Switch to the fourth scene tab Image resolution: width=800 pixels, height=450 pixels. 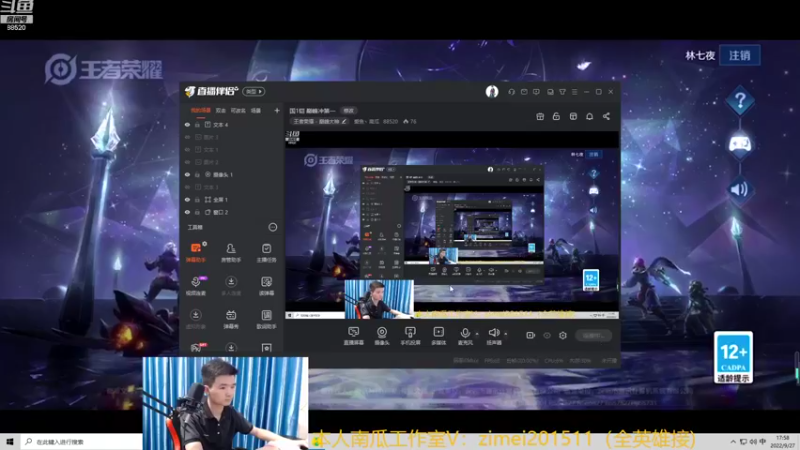(256, 110)
